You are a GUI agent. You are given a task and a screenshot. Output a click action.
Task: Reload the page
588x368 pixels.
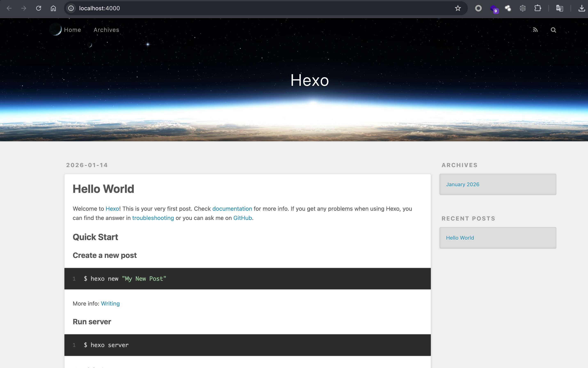click(x=38, y=8)
